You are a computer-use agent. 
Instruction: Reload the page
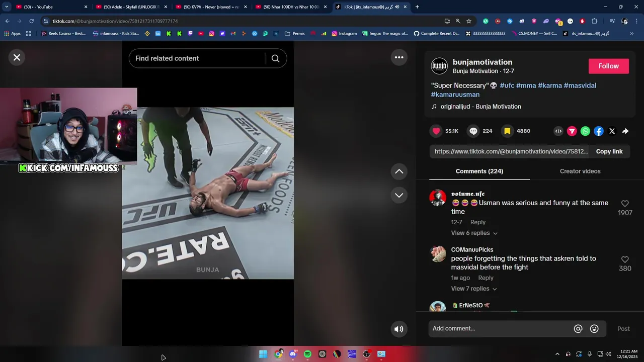pyautogui.click(x=31, y=21)
